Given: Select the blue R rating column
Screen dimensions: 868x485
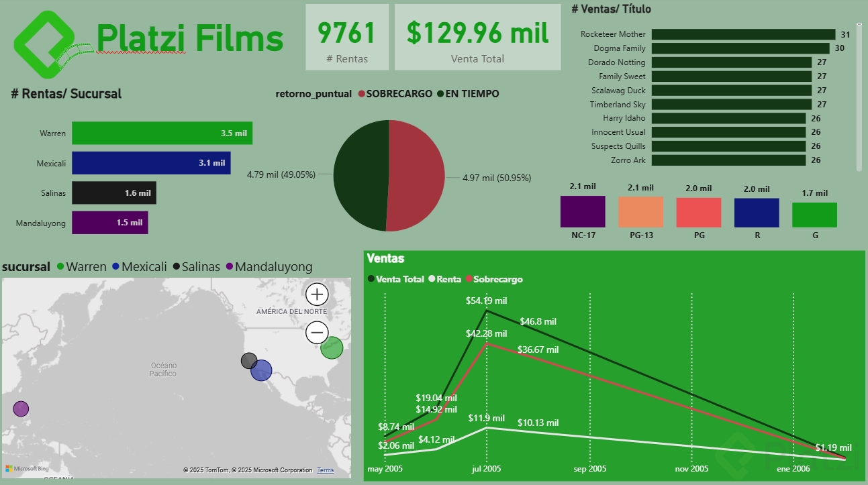Looking at the screenshot, I should pos(757,213).
